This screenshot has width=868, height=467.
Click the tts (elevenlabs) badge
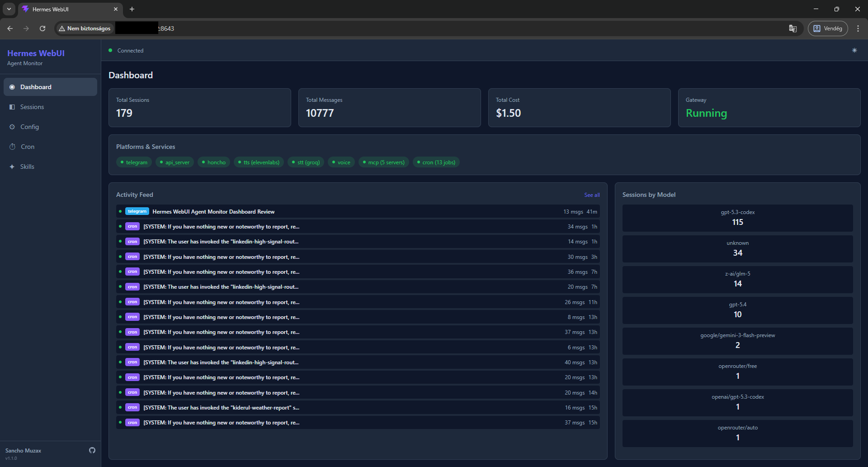pos(259,162)
